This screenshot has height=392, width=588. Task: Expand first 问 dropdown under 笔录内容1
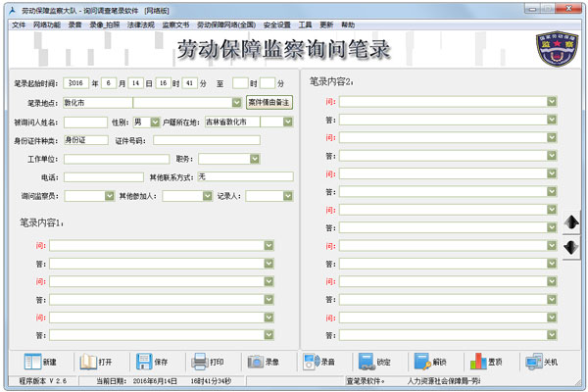click(x=269, y=245)
